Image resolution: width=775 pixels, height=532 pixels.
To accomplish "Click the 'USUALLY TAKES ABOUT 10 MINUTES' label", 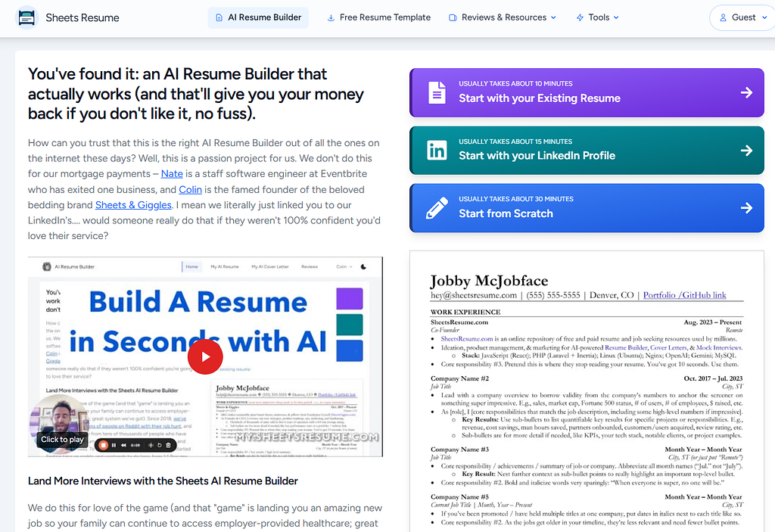I will 515,84.
